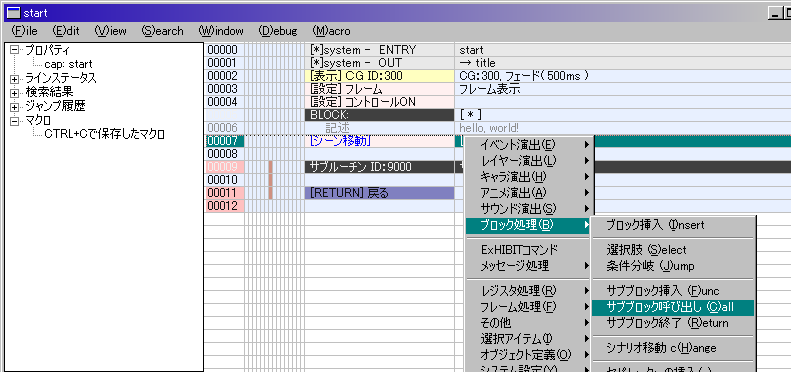Click the [シーン移動] command cell

[379, 141]
